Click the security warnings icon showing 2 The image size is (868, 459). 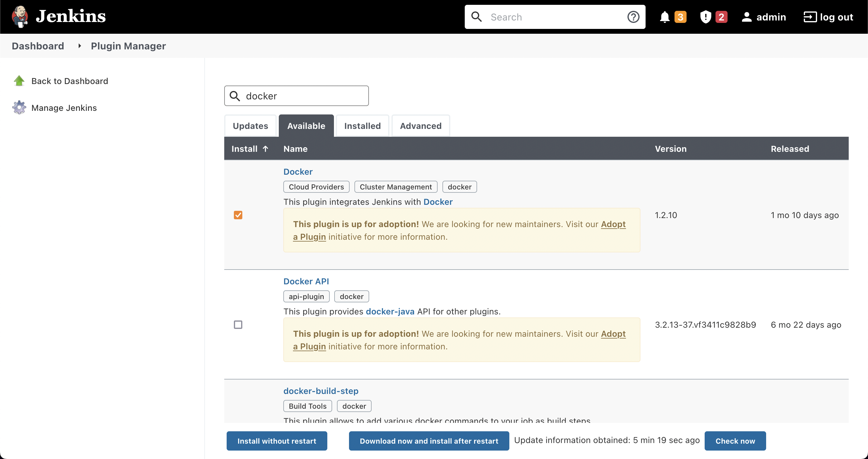[706, 17]
